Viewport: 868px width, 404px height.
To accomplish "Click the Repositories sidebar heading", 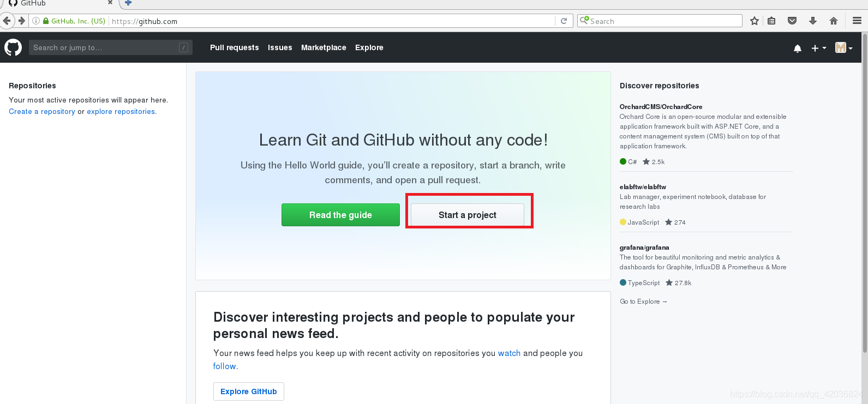I will pyautogui.click(x=32, y=86).
